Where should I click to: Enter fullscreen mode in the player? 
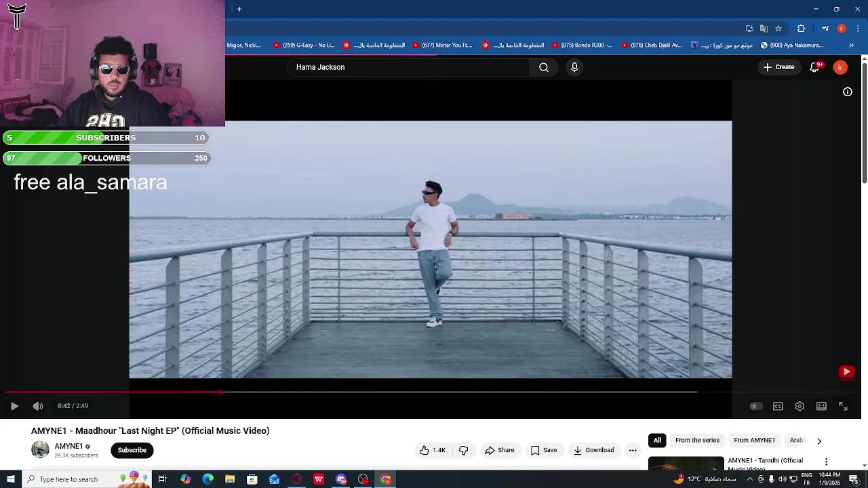[843, 406]
